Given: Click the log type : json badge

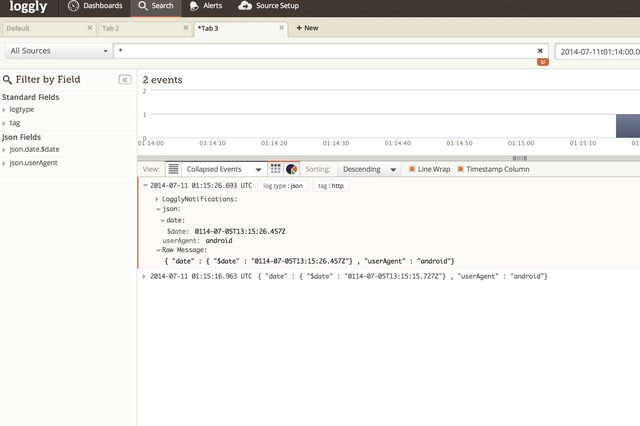Looking at the screenshot, I should coord(282,186).
